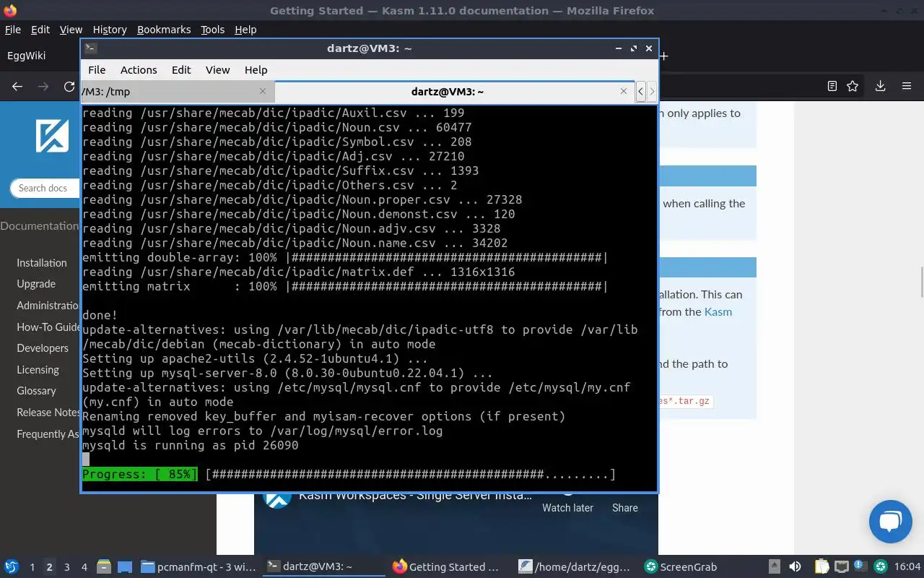Click the ScreenGrab tray icon
Image resolution: width=924 pixels, height=578 pixels.
[x=880, y=567]
